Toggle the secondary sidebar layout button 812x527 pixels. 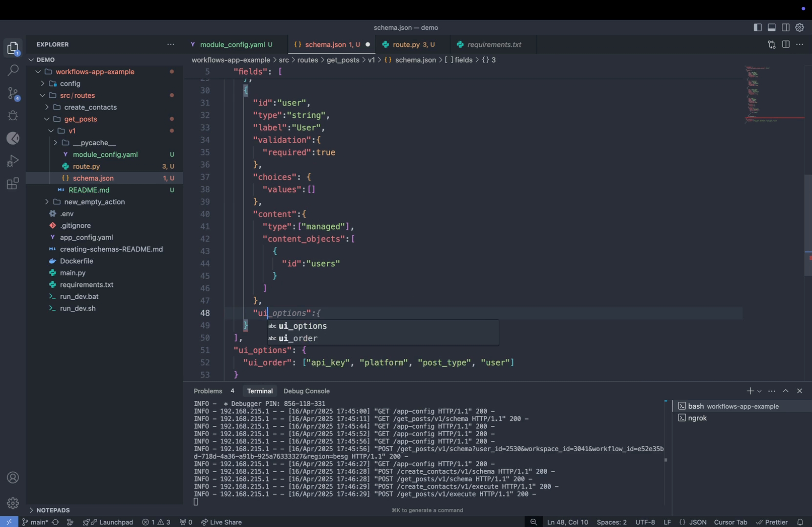[786, 27]
